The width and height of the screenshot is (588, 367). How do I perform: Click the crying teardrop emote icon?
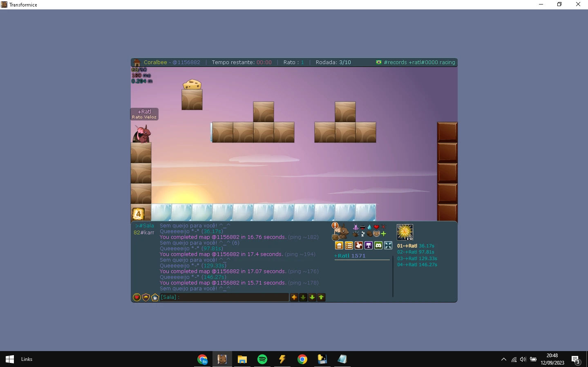tap(369, 227)
